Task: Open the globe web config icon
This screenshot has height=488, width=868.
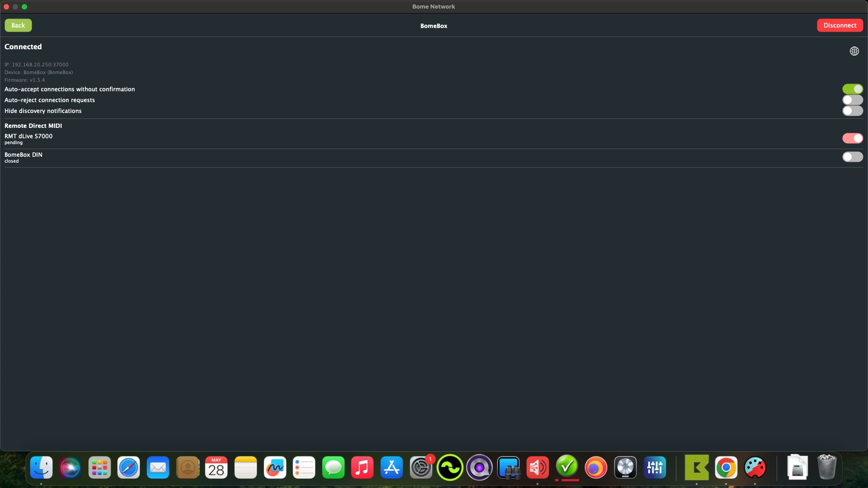Action: click(854, 51)
